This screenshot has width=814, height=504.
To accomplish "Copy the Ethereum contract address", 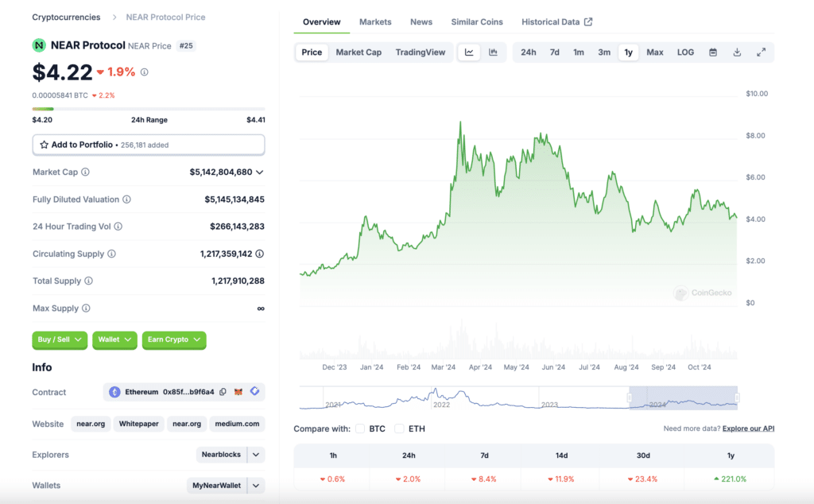I will 223,392.
